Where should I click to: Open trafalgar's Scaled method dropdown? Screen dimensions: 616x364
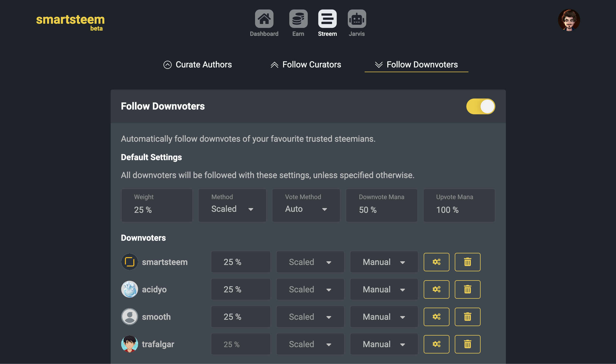point(310,344)
